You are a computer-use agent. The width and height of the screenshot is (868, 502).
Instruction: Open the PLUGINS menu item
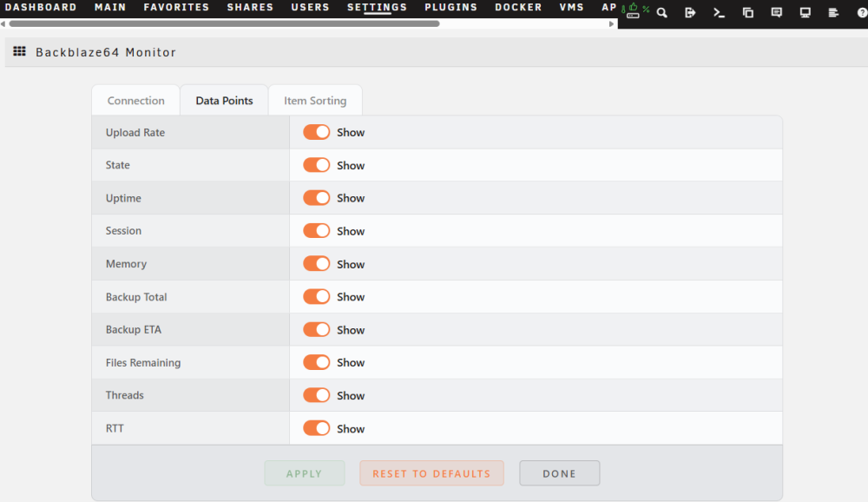pos(451,7)
